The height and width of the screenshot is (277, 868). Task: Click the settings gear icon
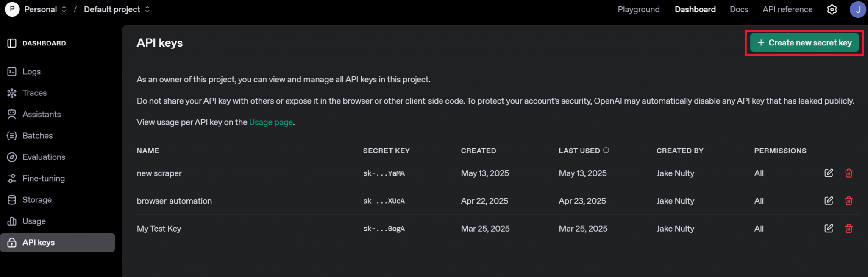pos(832,9)
